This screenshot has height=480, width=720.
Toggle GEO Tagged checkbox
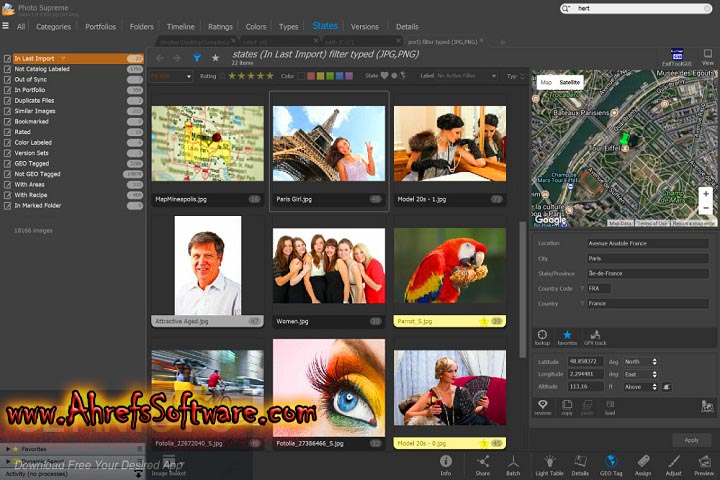[x=7, y=164]
